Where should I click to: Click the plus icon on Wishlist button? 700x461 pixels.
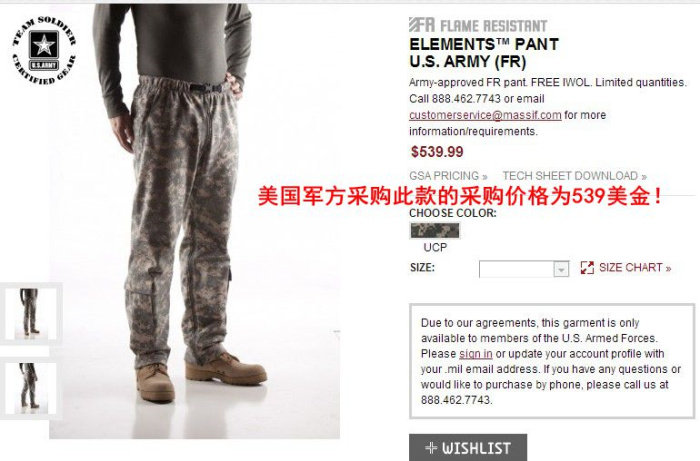pos(431,448)
